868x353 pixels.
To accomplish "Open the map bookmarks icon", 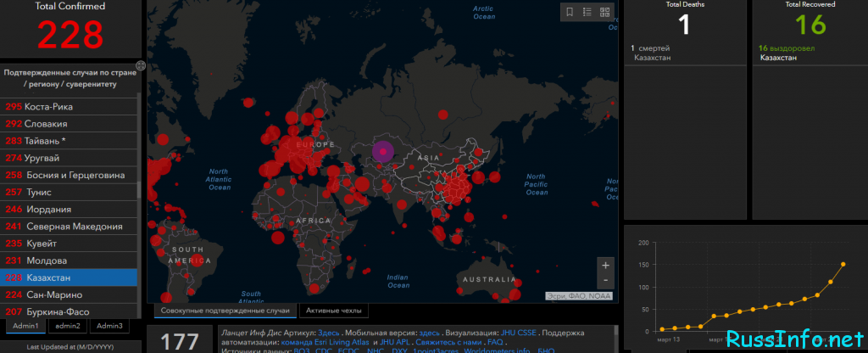I will (x=570, y=12).
